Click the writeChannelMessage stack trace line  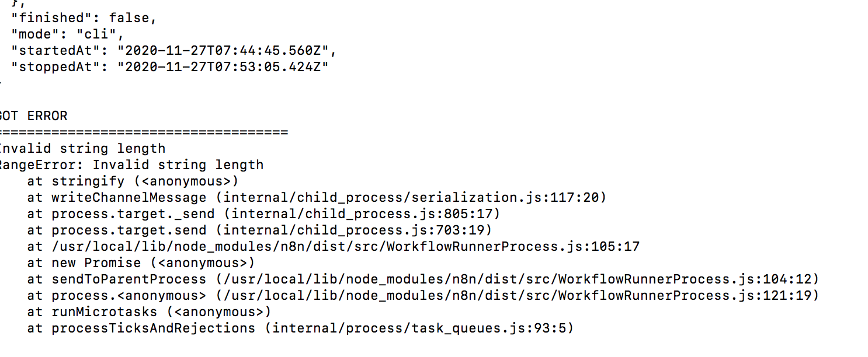click(x=317, y=198)
